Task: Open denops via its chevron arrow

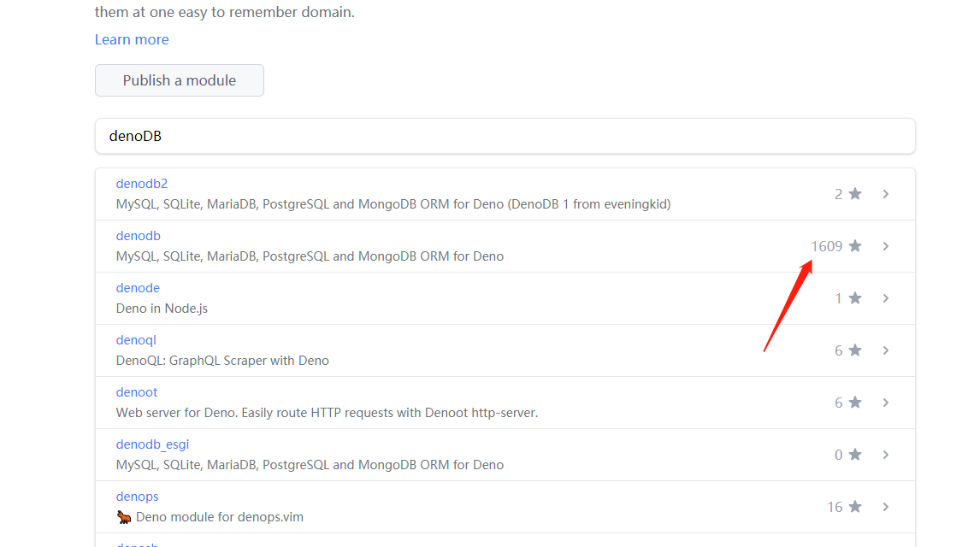Action: [x=886, y=507]
